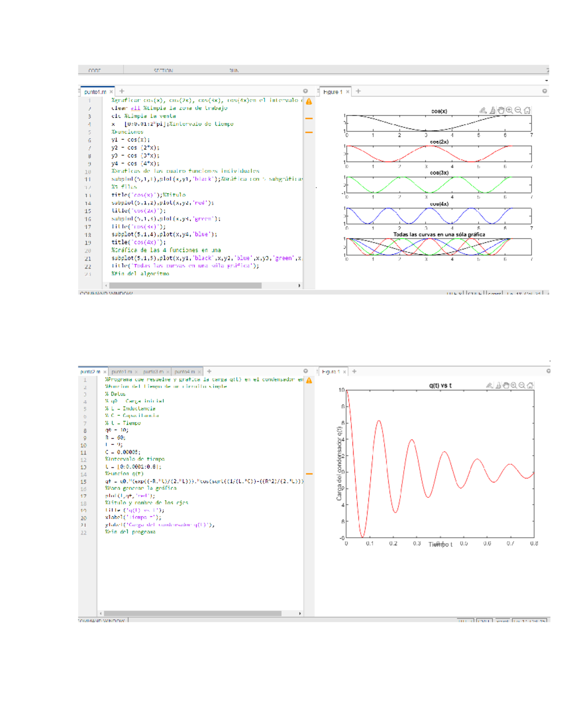Restore view with home icon on cos(x) figure
The width and height of the screenshot is (563, 728).
[527, 111]
